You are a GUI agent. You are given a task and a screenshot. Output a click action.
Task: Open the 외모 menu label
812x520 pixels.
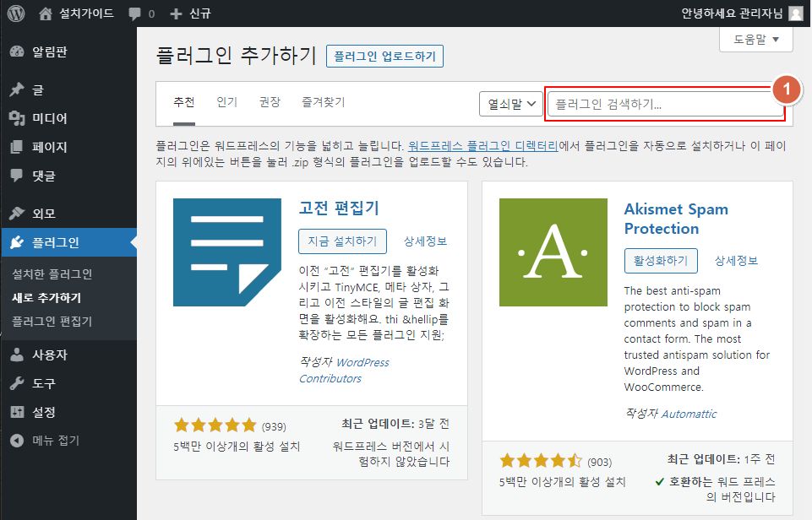43,214
